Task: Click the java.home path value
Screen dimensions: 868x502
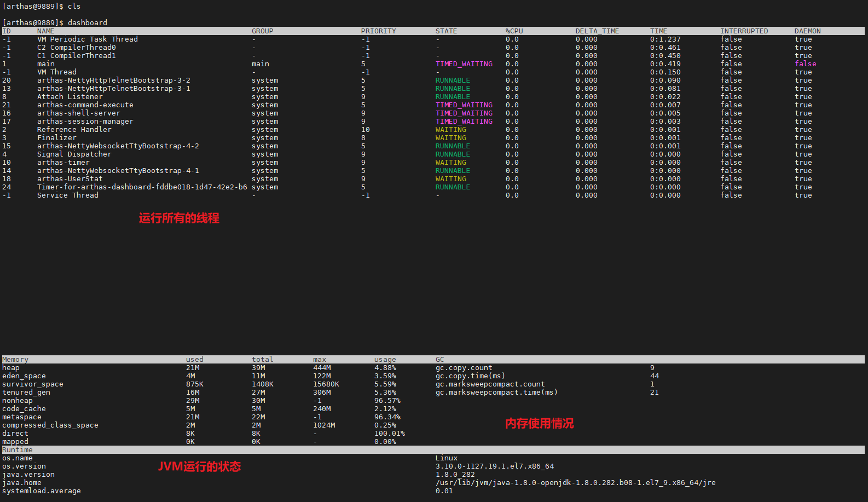Action: pyautogui.click(x=575, y=483)
